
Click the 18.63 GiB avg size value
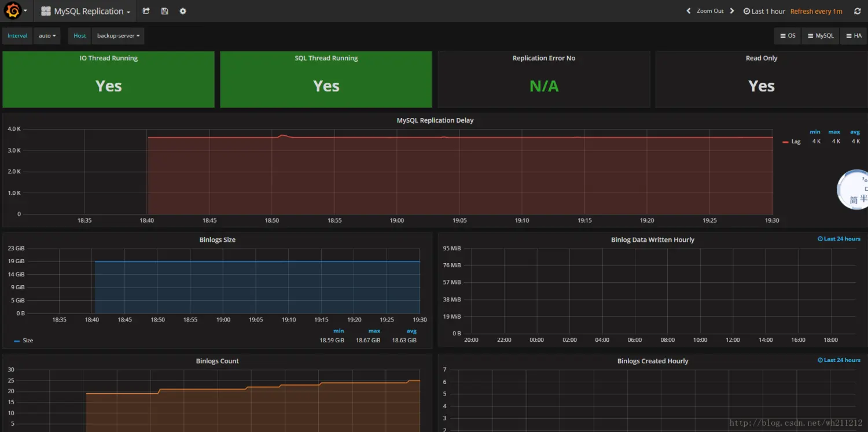[404, 341]
